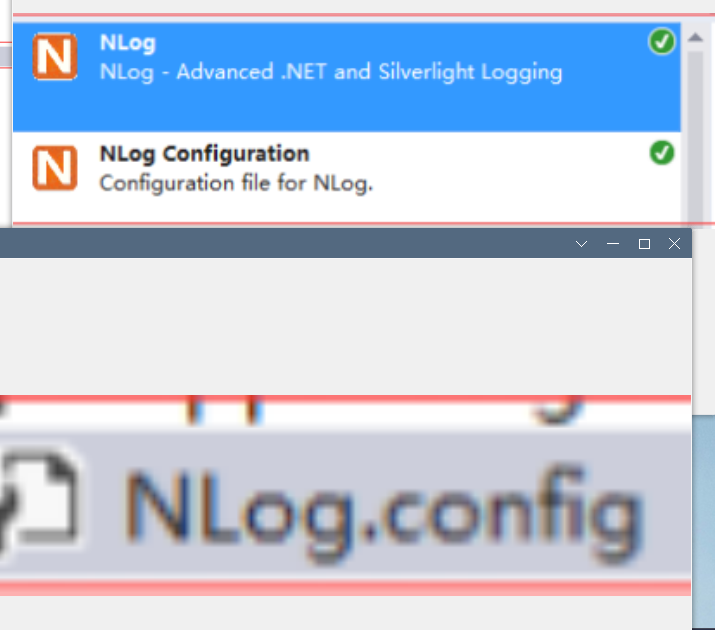Image resolution: width=715 pixels, height=630 pixels.
Task: Click the NLog.config file icon
Action: click(39, 499)
